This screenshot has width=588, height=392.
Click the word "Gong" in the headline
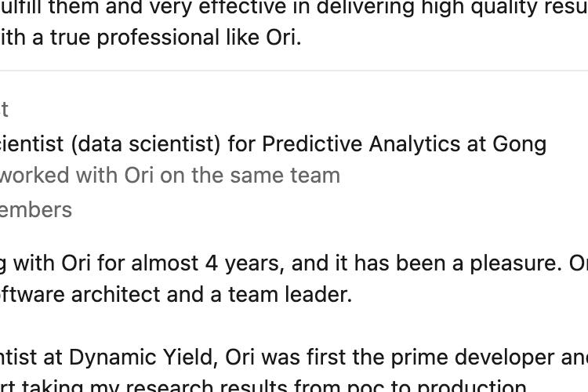point(519,144)
